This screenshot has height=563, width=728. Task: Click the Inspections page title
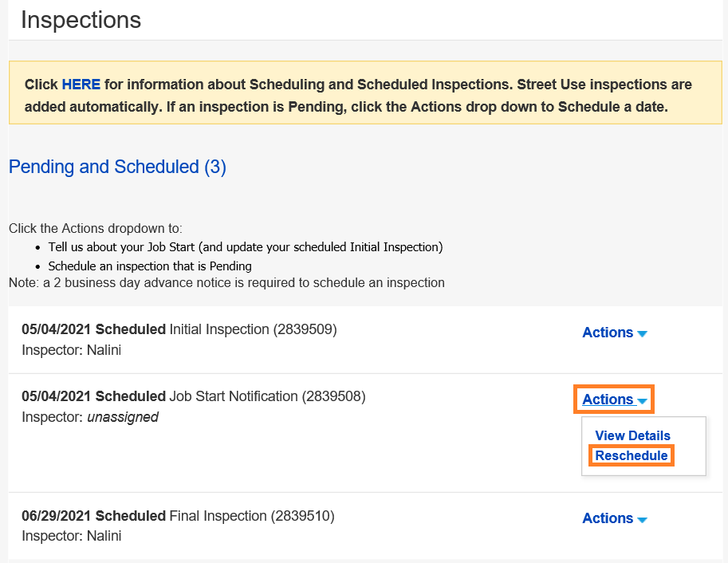81,20
